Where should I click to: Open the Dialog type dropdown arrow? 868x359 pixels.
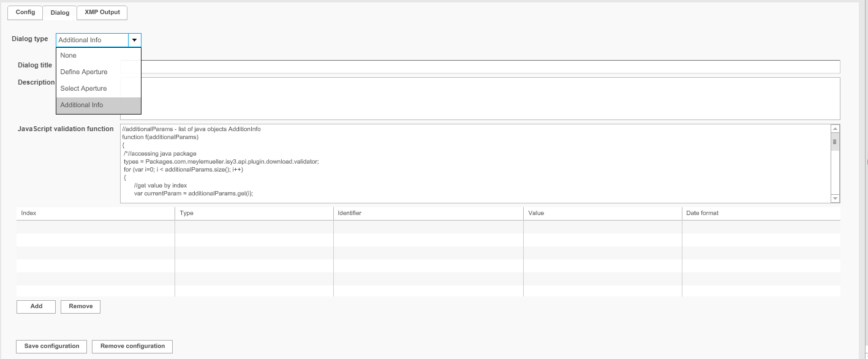point(135,39)
